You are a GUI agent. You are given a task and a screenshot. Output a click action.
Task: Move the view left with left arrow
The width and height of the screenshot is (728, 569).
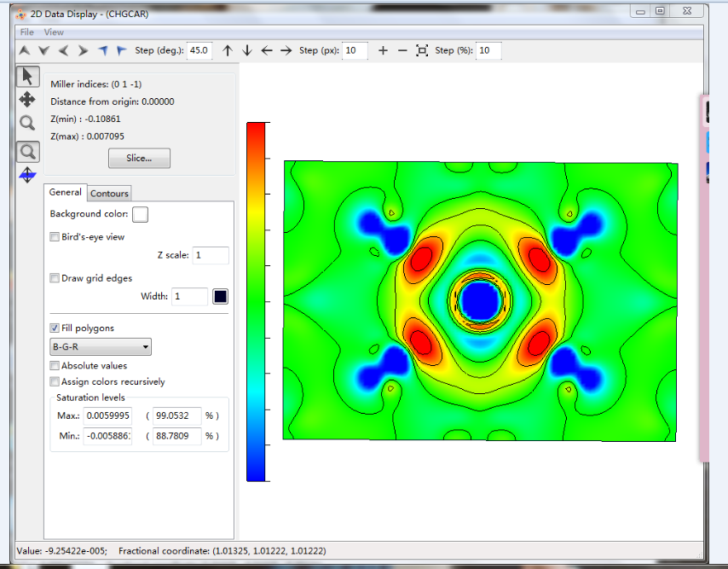pos(267,51)
